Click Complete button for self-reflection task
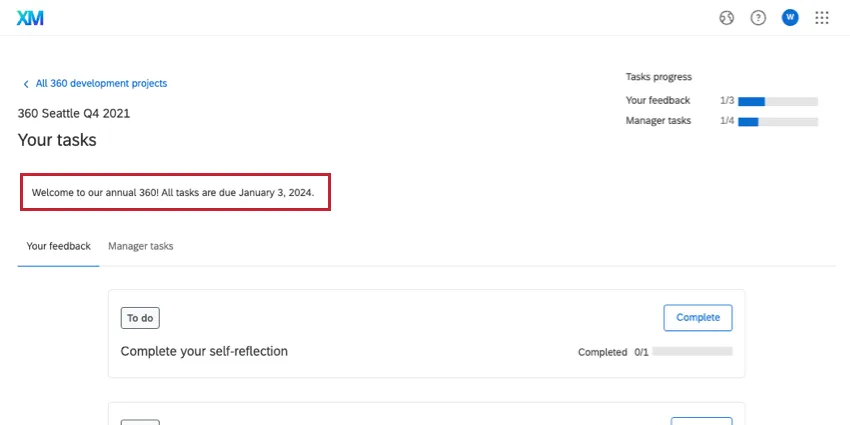The height and width of the screenshot is (425, 850). tap(698, 318)
